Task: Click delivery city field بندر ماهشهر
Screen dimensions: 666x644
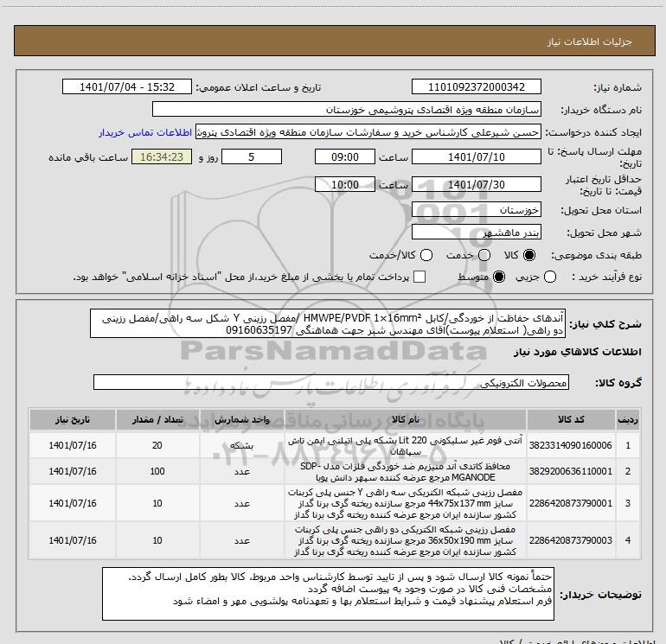Action: coord(476,232)
